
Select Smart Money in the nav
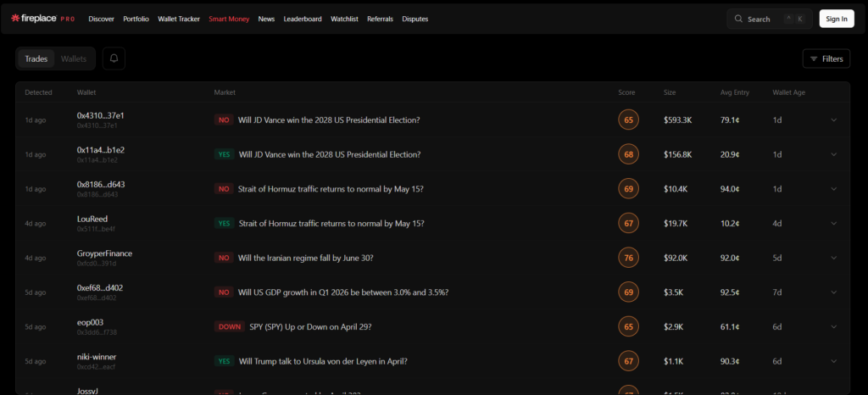(229, 19)
